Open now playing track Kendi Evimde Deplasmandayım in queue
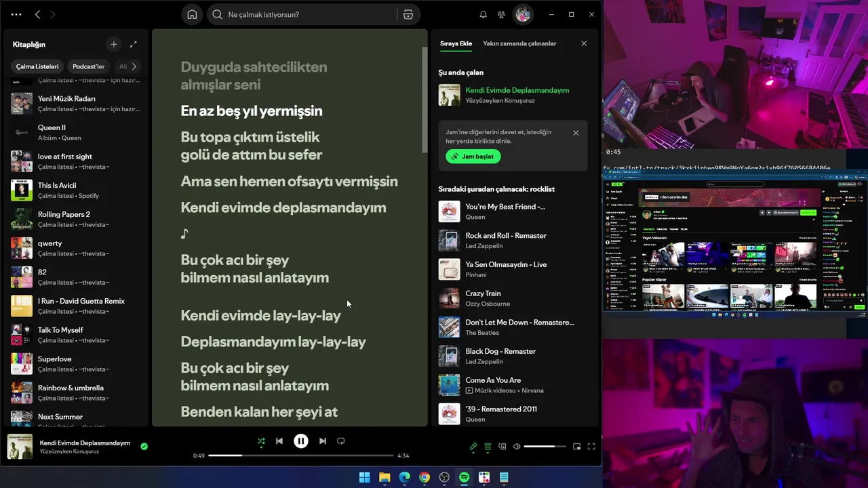Image resolution: width=868 pixels, height=488 pixels. pos(517,90)
